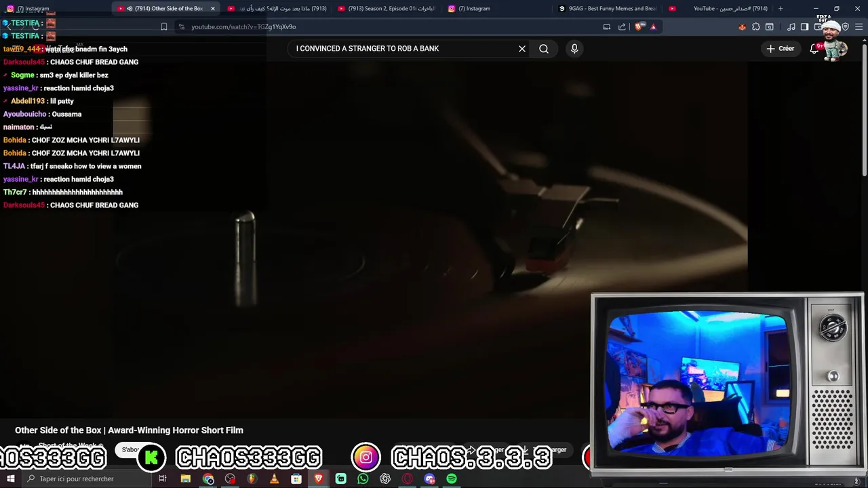
Task: Open a new browser tab with plus
Action: pos(781,9)
